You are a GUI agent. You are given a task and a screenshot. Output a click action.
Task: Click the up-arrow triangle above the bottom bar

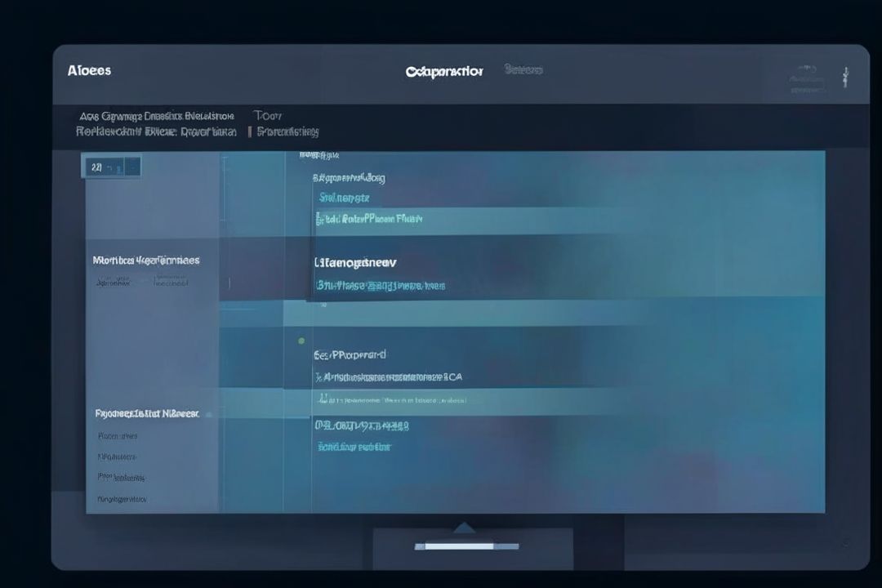[x=464, y=528]
